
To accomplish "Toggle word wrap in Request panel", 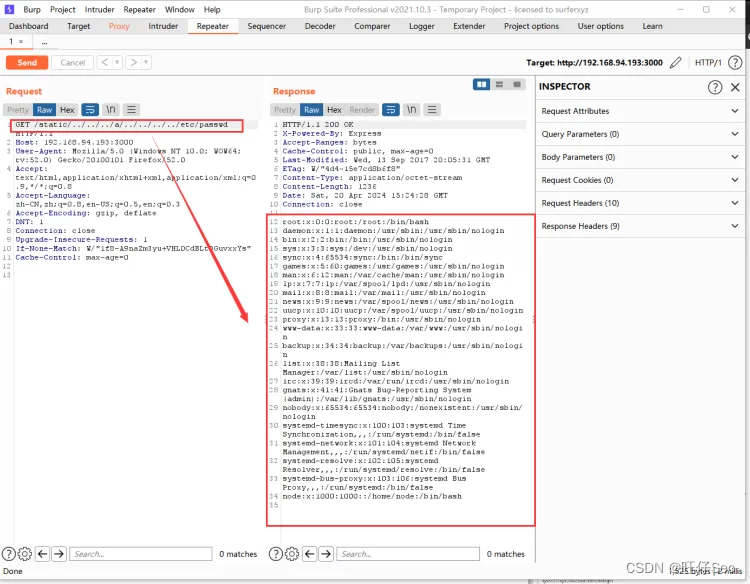I will 90,110.
